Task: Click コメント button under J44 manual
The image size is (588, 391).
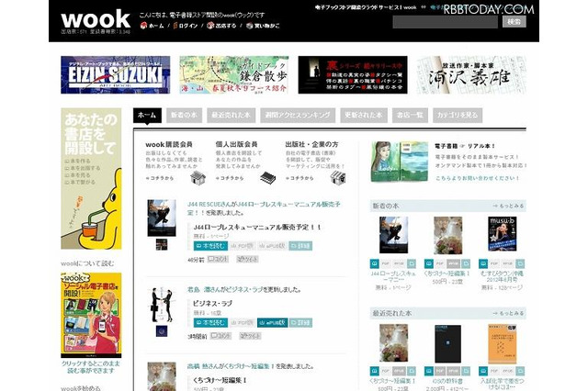Action: pyautogui.click(x=218, y=259)
